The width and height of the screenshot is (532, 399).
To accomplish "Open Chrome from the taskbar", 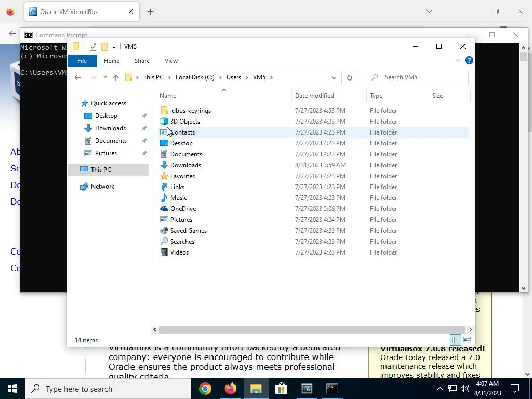I will coord(205,389).
